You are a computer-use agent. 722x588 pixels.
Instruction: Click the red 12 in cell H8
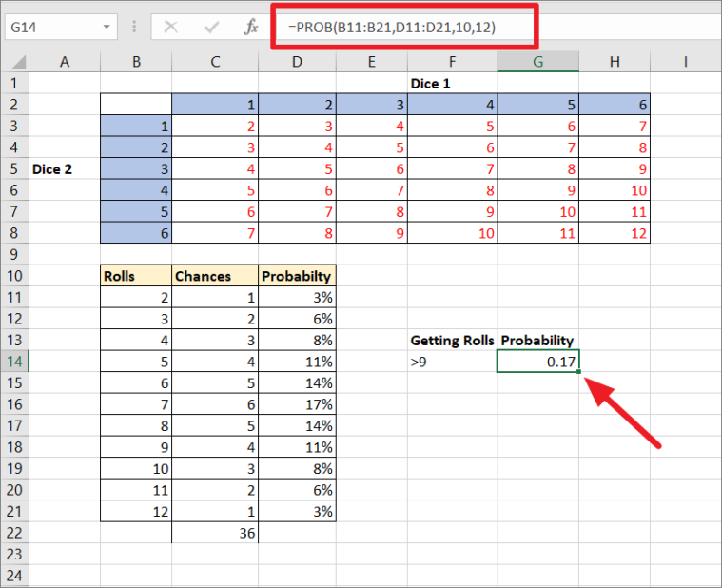[615, 233]
